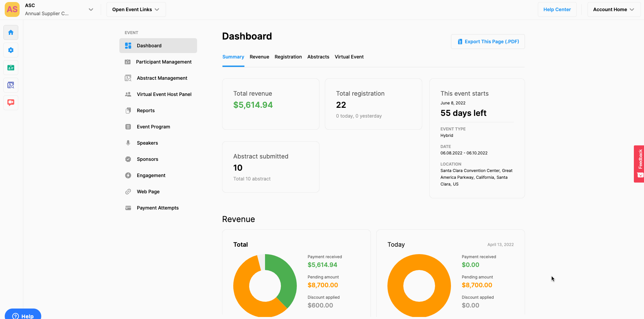This screenshot has height=319, width=644.
Task: Open the red virtual event camera icon
Action: [x=11, y=102]
